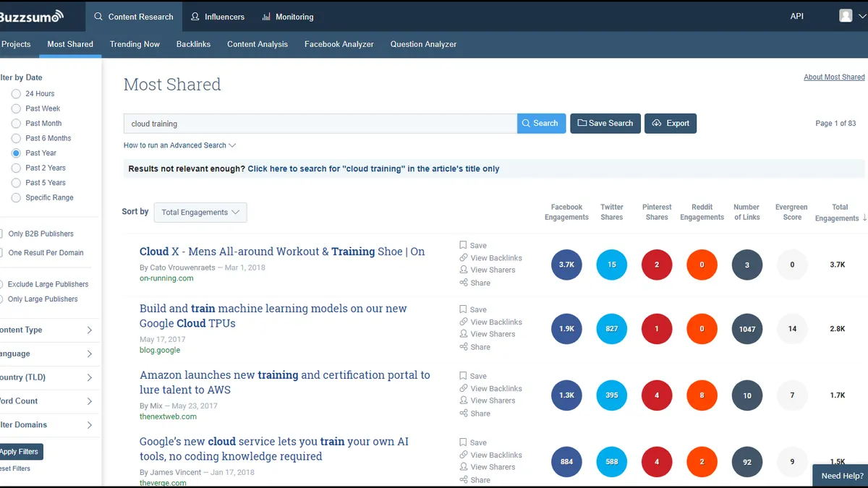The image size is (868, 488).
Task: Open the blog.google domain link
Action: (160, 350)
